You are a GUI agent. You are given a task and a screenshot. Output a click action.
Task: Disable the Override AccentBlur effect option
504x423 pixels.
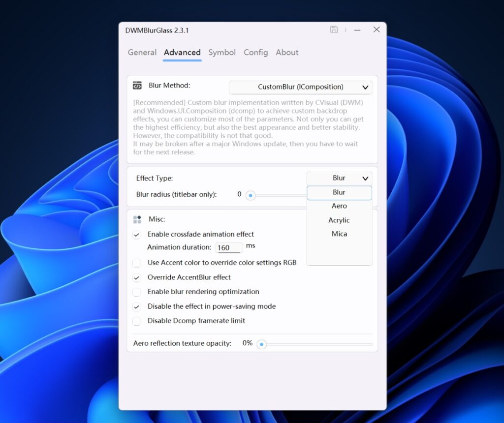[x=137, y=277]
